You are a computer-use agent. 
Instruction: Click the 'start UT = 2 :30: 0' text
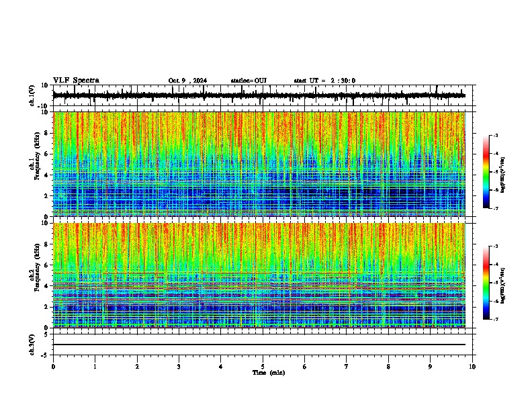coord(324,81)
